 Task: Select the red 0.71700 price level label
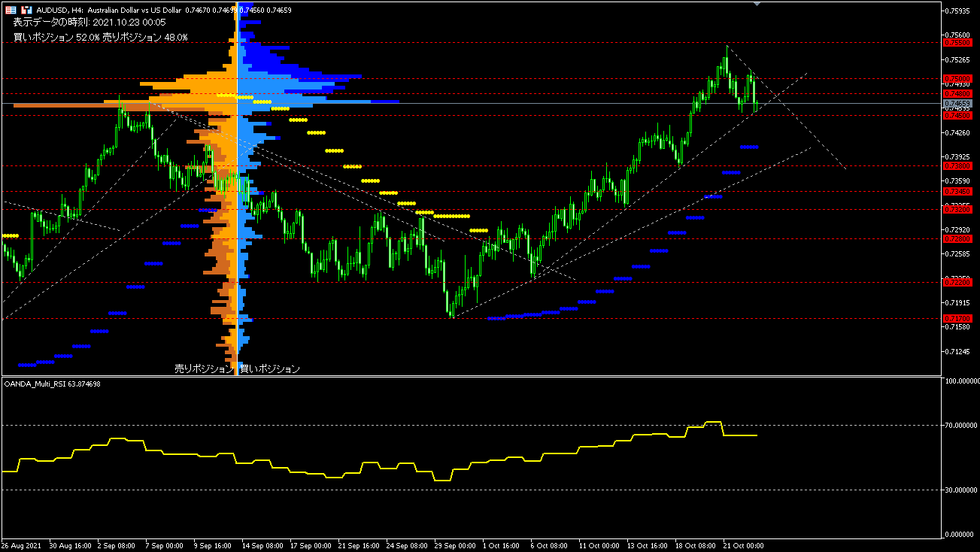click(957, 319)
